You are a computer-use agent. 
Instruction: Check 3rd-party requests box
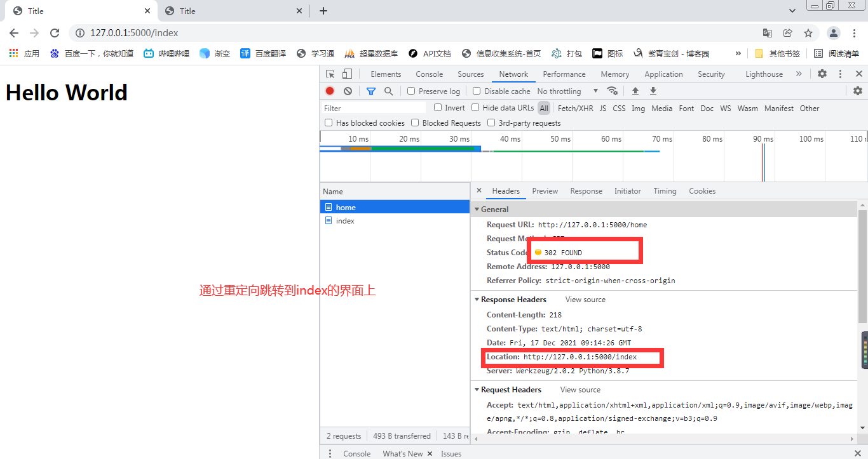coord(491,123)
